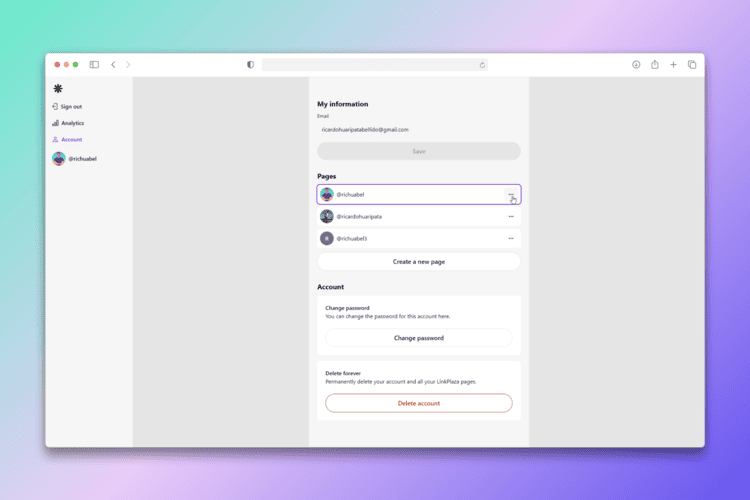Click the Delete account button
Viewport: 750px width, 500px height.
point(419,403)
